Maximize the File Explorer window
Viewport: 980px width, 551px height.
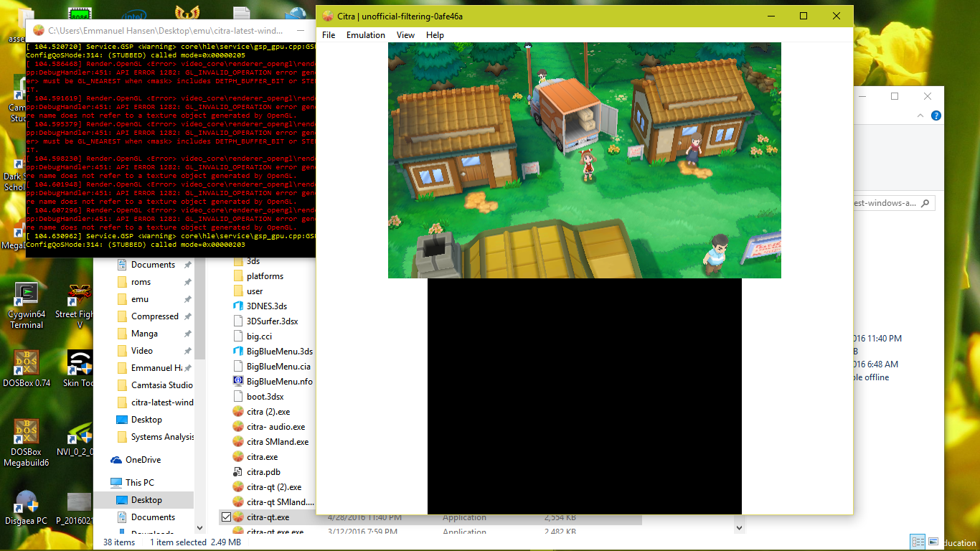895,96
